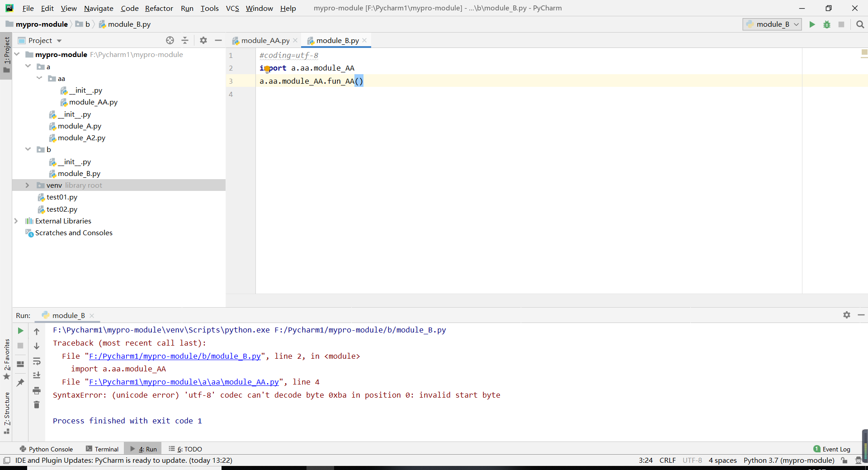Expand External Libraries node
Image resolution: width=868 pixels, height=470 pixels.
16,221
